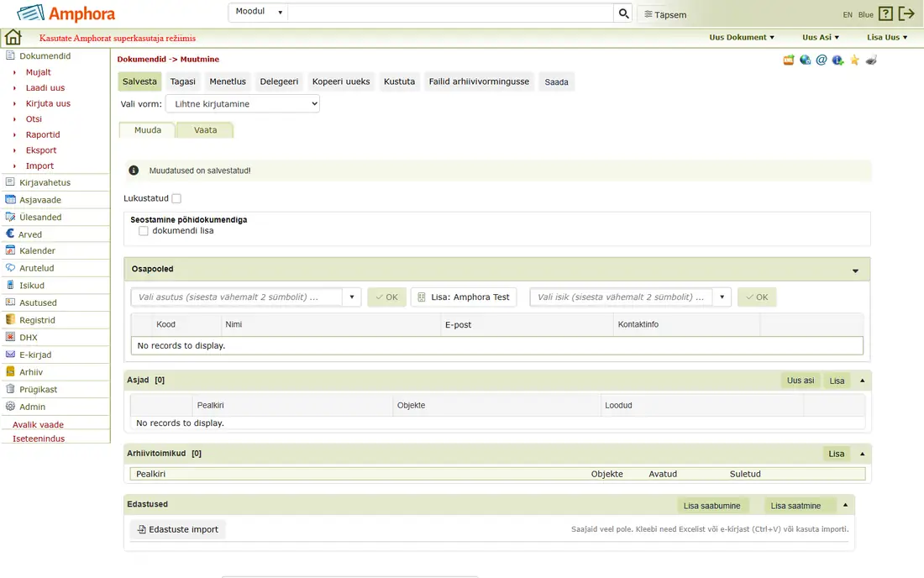Check the 'dokumendi lisa' checkbox
Viewport: 924px width, 578px height.
point(143,231)
